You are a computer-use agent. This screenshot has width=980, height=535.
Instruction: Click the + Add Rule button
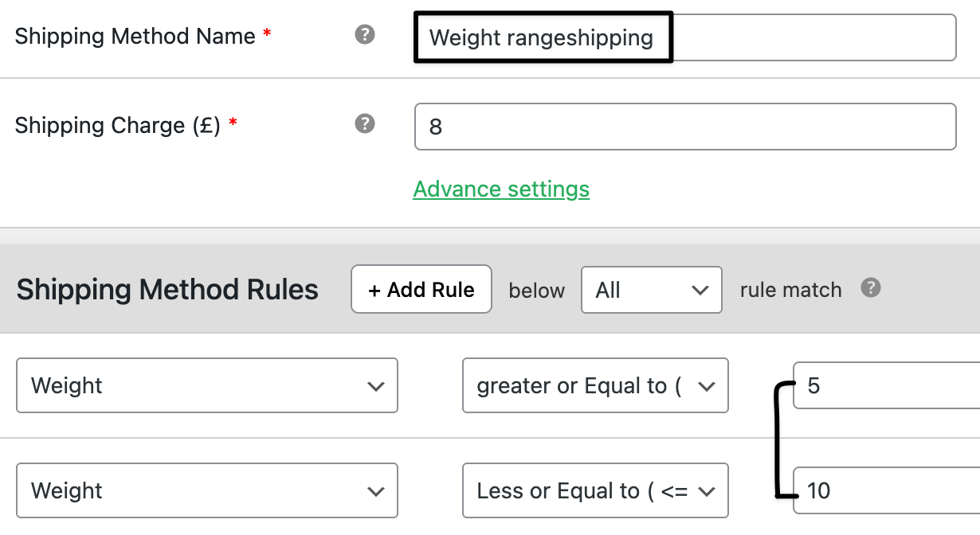coord(421,290)
